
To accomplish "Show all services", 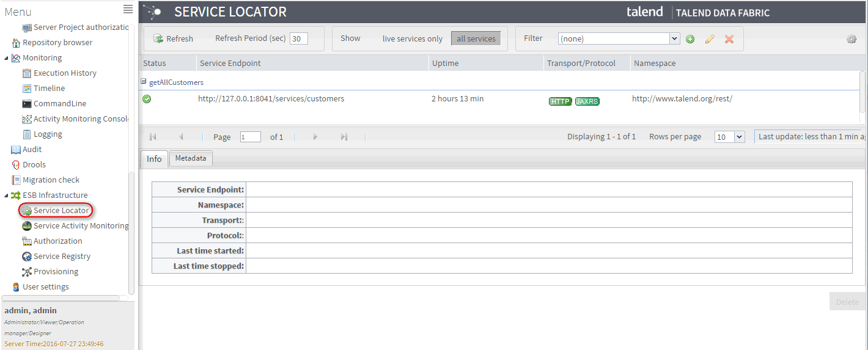I will click(x=476, y=38).
